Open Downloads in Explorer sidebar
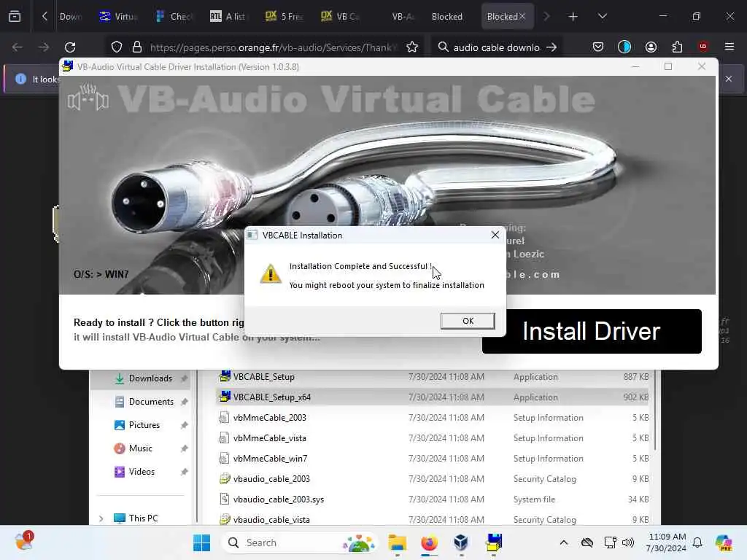 click(x=150, y=378)
